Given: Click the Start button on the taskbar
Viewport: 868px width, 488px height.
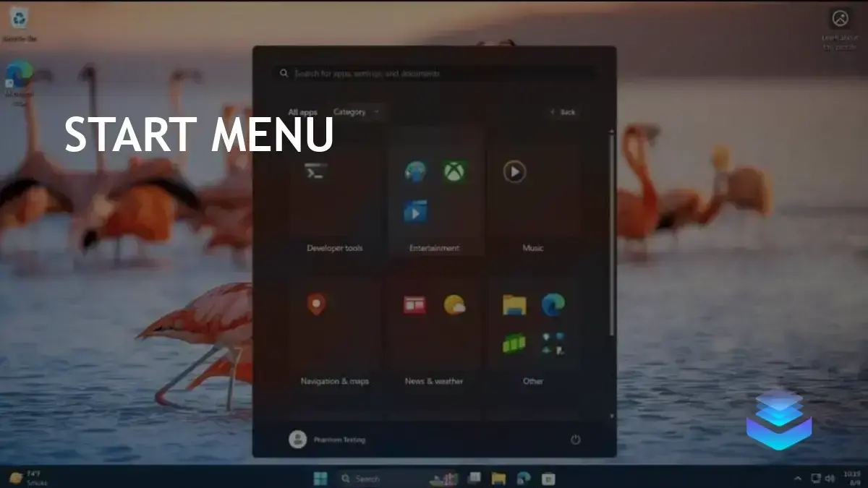Looking at the screenshot, I should pyautogui.click(x=320, y=479).
